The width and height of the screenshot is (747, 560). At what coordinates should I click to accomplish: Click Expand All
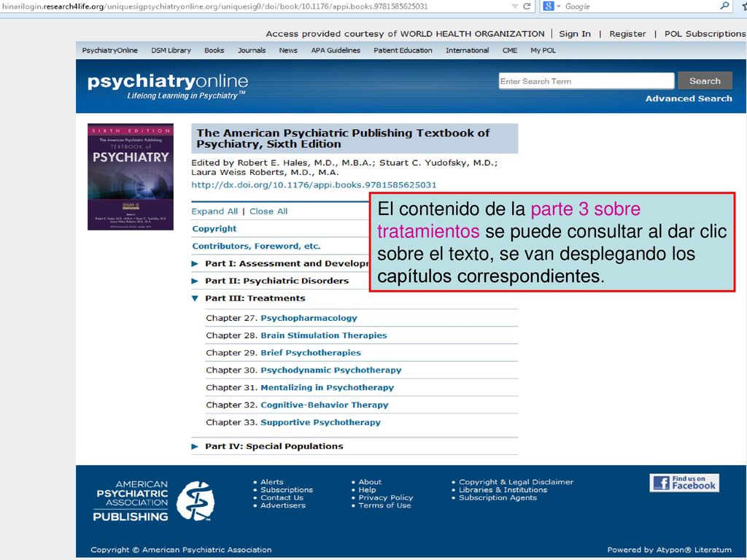tap(214, 211)
